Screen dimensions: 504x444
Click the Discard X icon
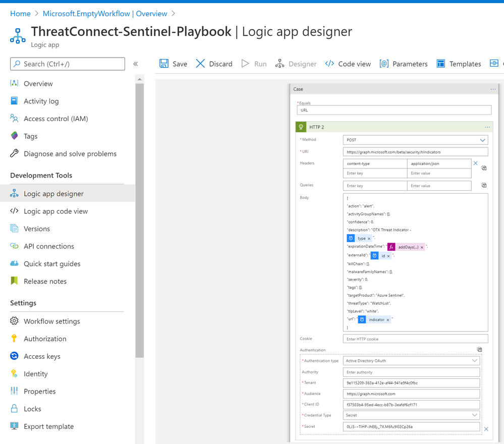click(200, 64)
